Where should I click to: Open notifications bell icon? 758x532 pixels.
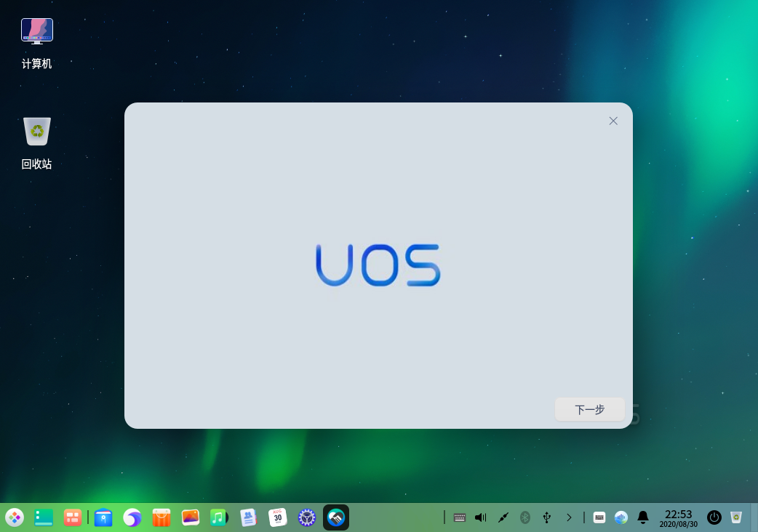click(x=643, y=517)
